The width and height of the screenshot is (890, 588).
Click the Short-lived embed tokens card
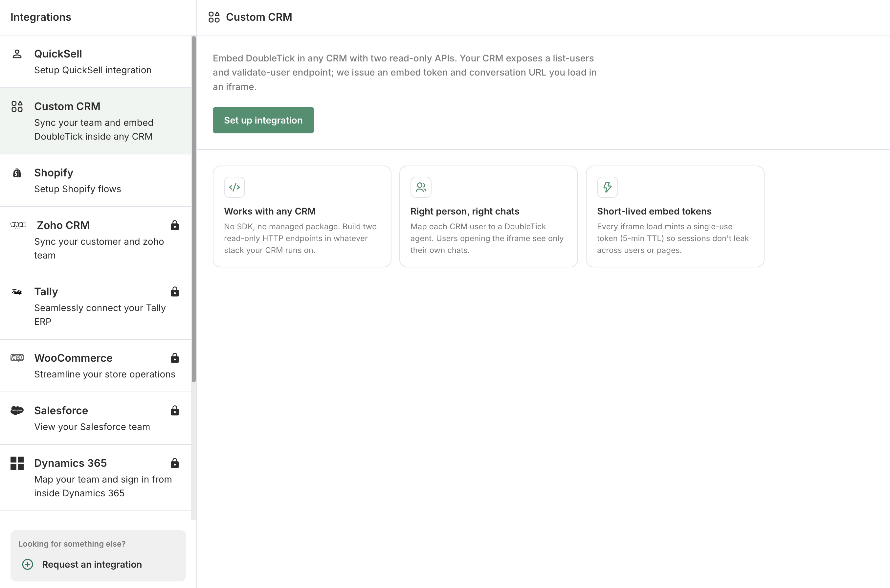[x=675, y=216]
